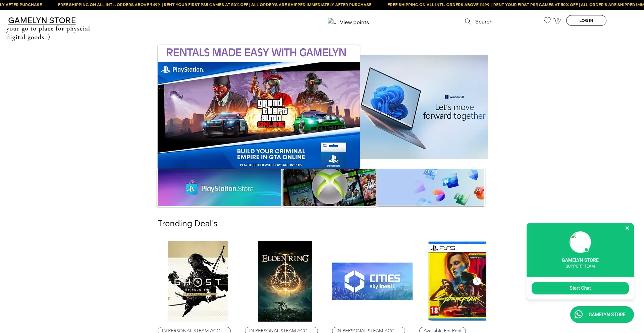This screenshot has width=644, height=333.
Task: Open the shopping cart icon
Action: [x=557, y=20]
